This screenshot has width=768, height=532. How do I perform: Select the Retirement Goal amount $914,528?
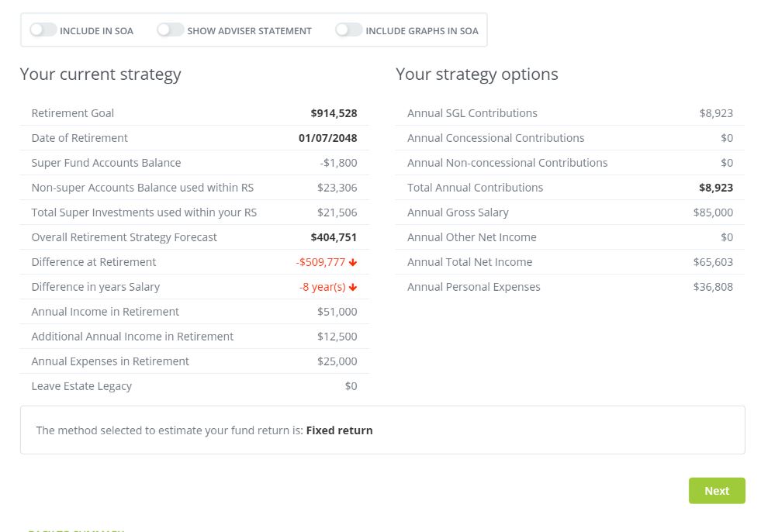tap(334, 113)
